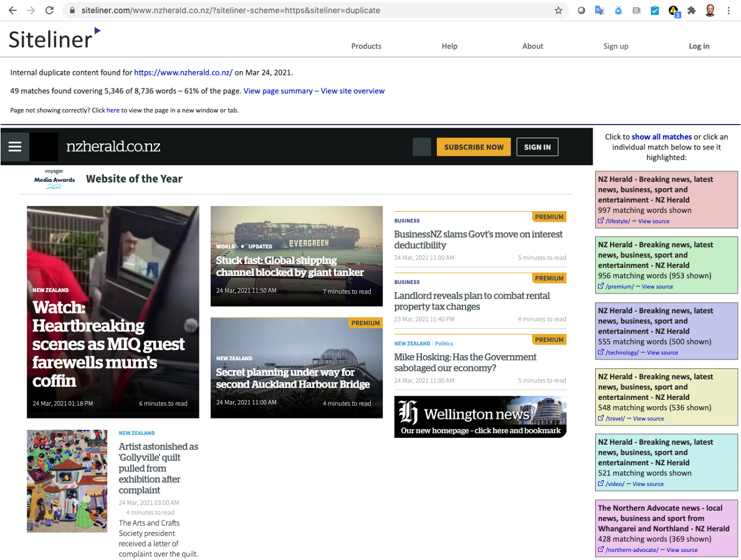Click the back navigation arrow
The height and width of the screenshot is (560, 741).
pos(12,10)
